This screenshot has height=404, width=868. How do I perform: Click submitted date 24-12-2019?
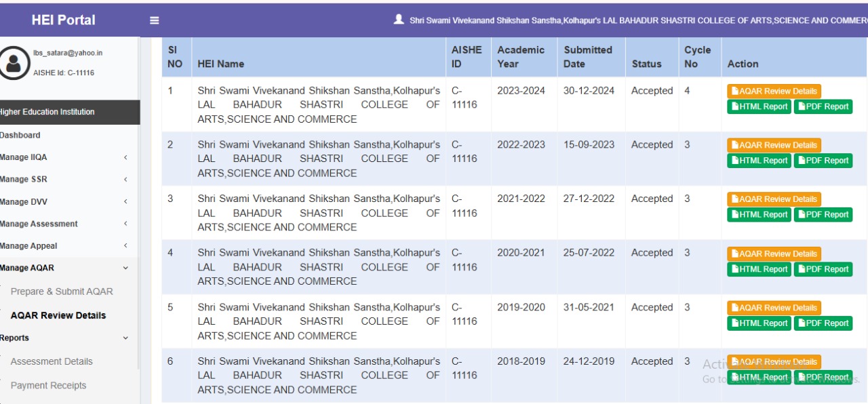point(589,362)
